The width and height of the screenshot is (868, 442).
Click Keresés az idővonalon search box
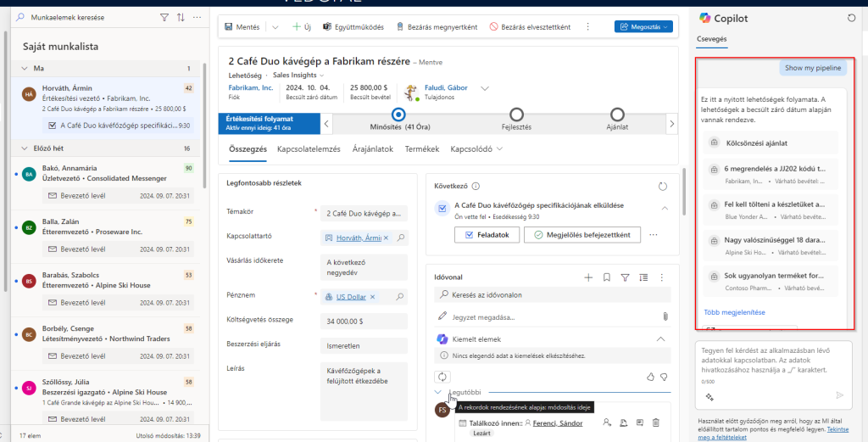(553, 294)
